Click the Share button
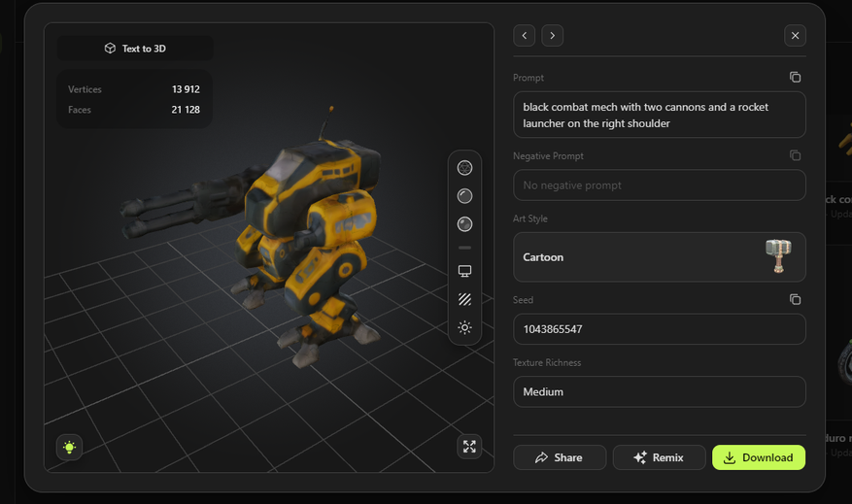 (x=560, y=457)
